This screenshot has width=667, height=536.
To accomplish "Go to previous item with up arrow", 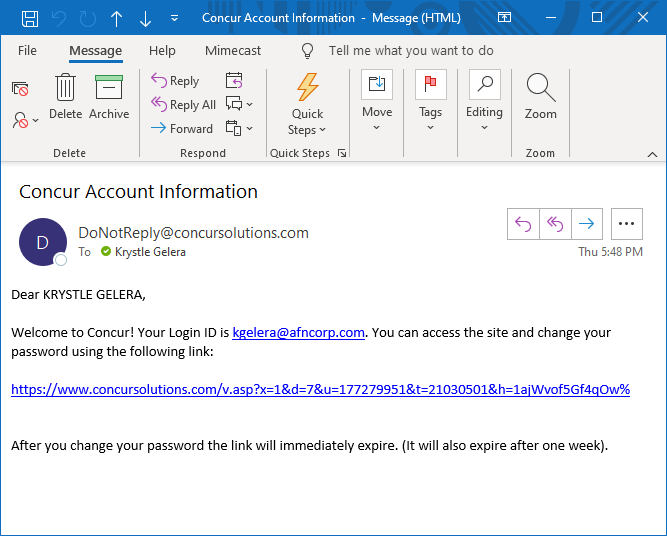I will tap(116, 19).
